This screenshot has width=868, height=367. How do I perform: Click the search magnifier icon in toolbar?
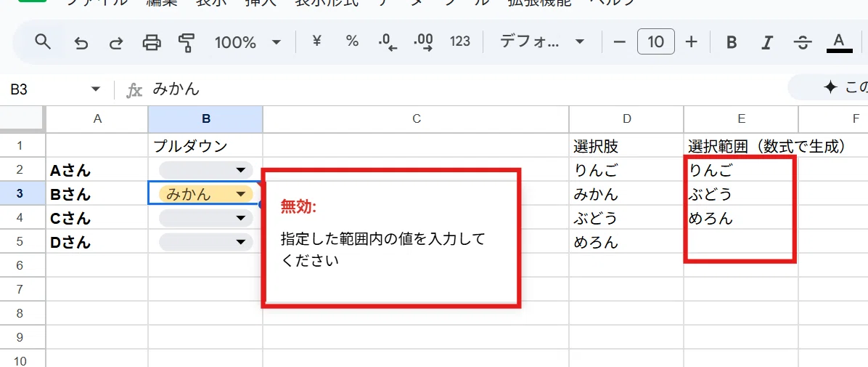tap(43, 41)
